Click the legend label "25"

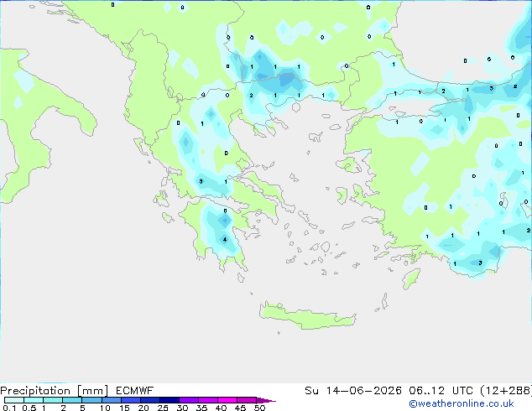click(x=163, y=408)
